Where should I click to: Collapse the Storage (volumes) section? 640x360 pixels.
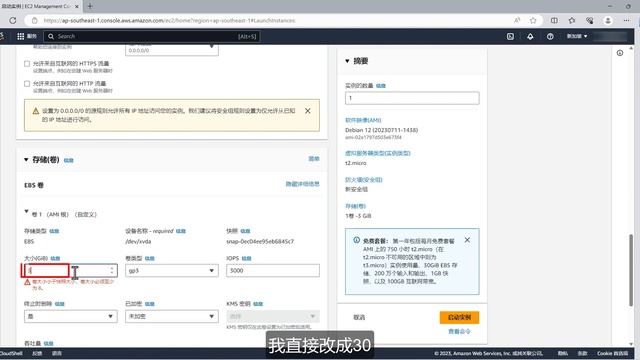tap(26, 160)
